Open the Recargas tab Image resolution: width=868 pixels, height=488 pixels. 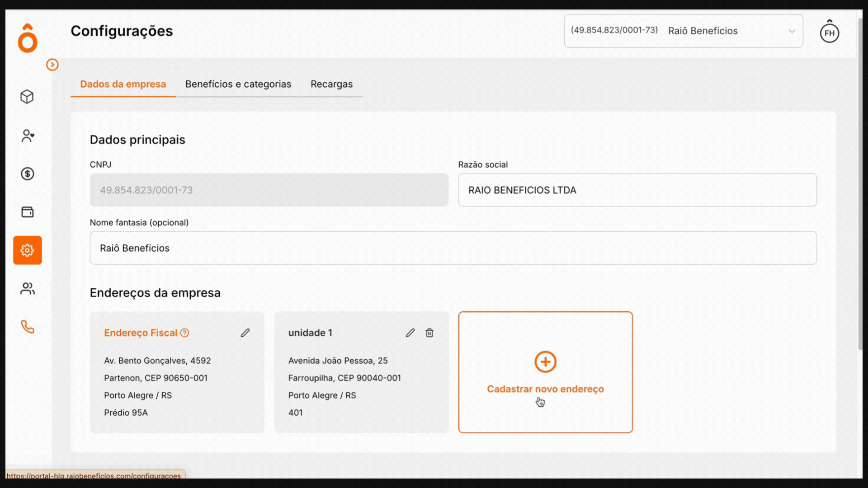pos(331,84)
